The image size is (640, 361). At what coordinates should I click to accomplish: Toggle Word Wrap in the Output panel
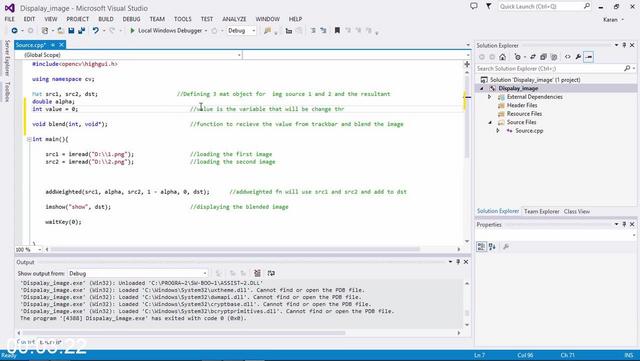(x=271, y=273)
